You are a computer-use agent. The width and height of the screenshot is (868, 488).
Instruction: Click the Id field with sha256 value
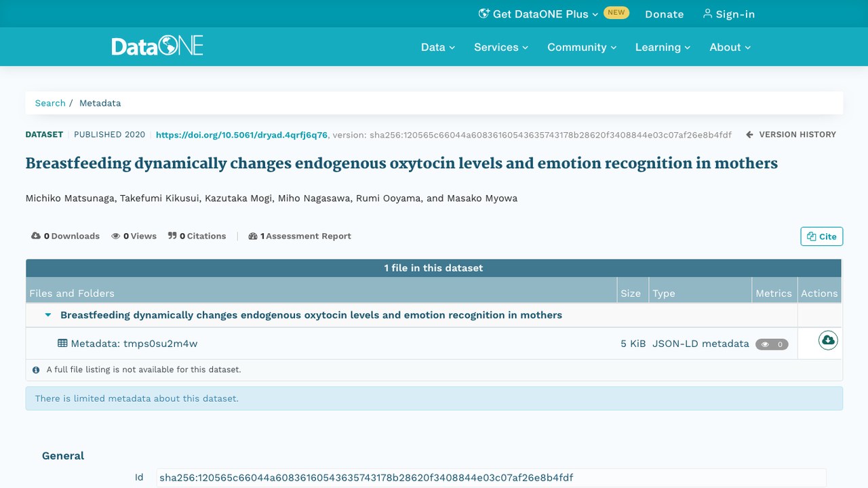pos(491,478)
